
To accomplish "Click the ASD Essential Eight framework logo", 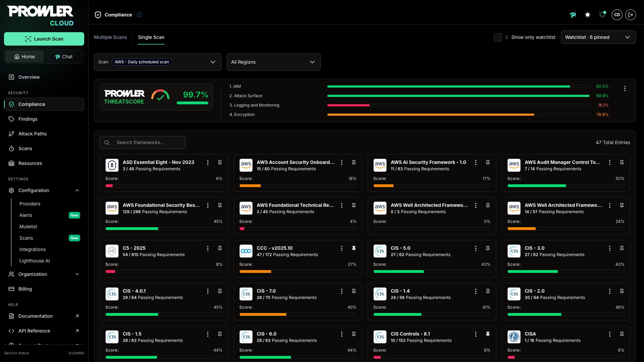I will pos(112,165).
